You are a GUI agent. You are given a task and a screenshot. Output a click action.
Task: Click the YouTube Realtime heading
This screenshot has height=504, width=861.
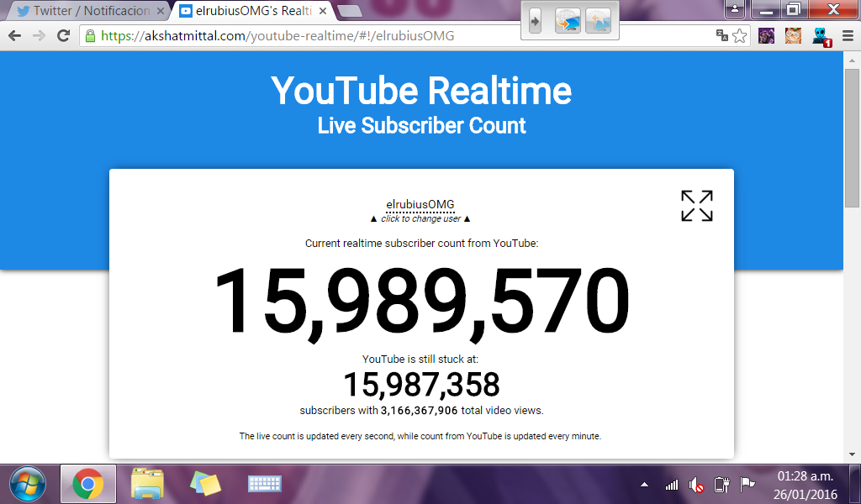(x=421, y=91)
